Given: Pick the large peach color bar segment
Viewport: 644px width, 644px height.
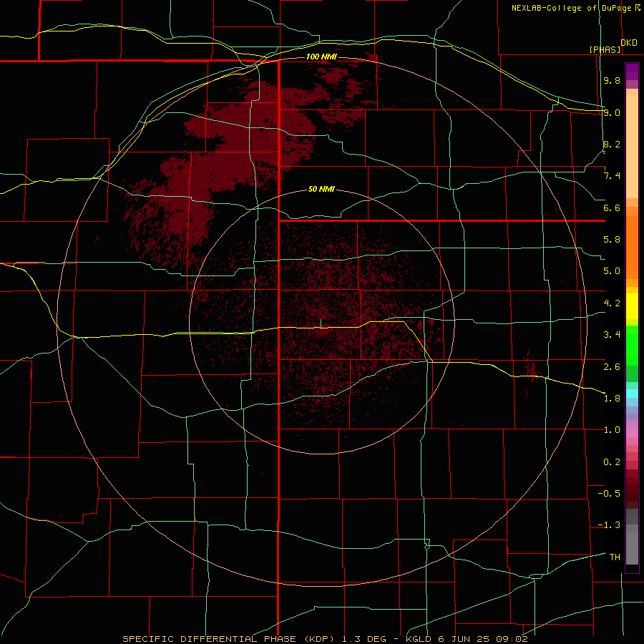Looking at the screenshot, I should pos(632,147).
